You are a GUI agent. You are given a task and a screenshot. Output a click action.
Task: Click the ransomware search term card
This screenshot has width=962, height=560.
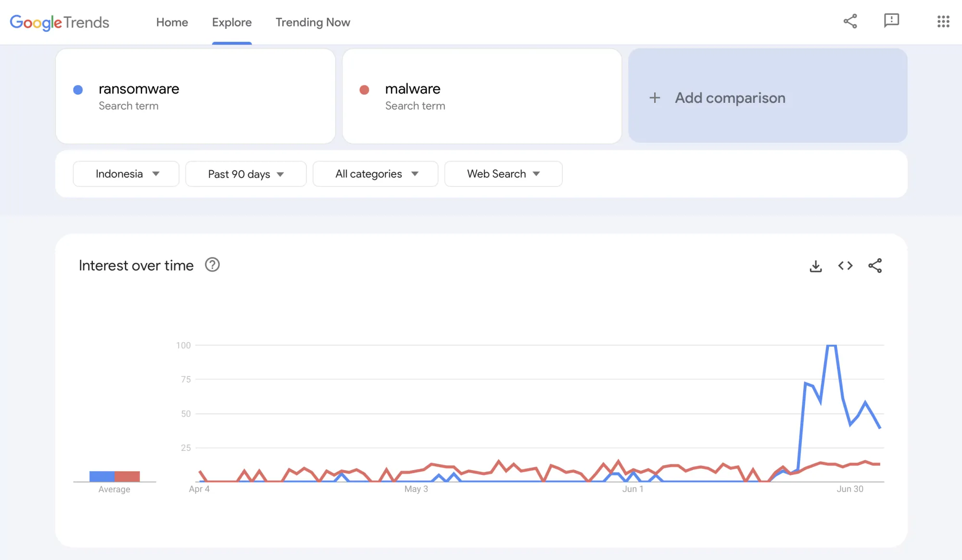[195, 95]
